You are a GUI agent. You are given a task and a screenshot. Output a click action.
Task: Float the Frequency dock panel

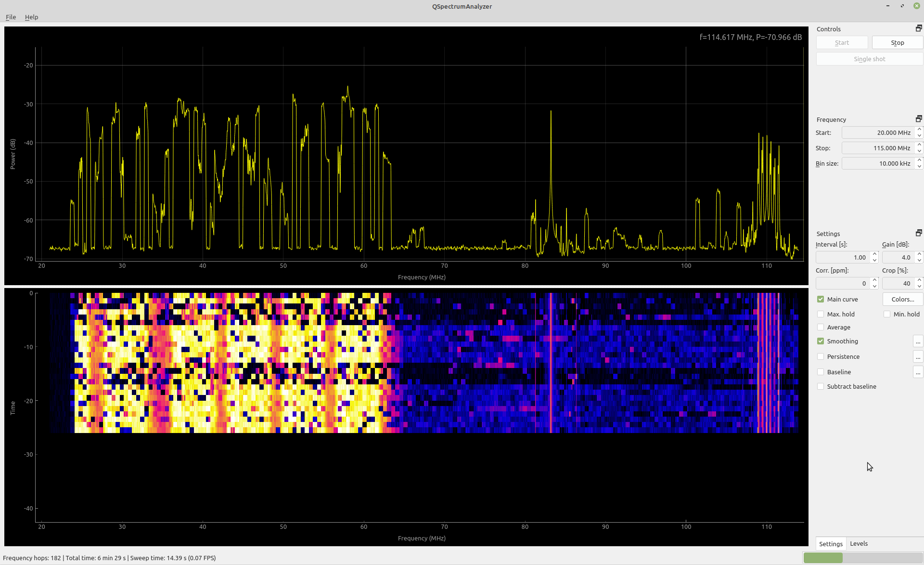click(918, 119)
